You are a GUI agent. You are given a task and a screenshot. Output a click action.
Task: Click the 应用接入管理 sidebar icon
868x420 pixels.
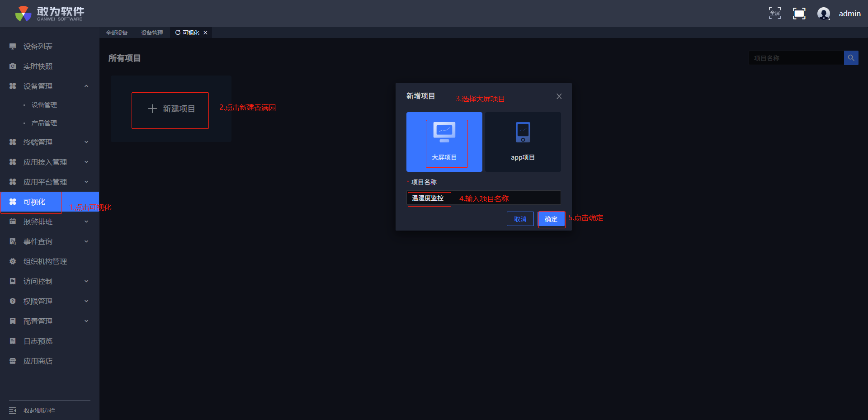[13, 162]
